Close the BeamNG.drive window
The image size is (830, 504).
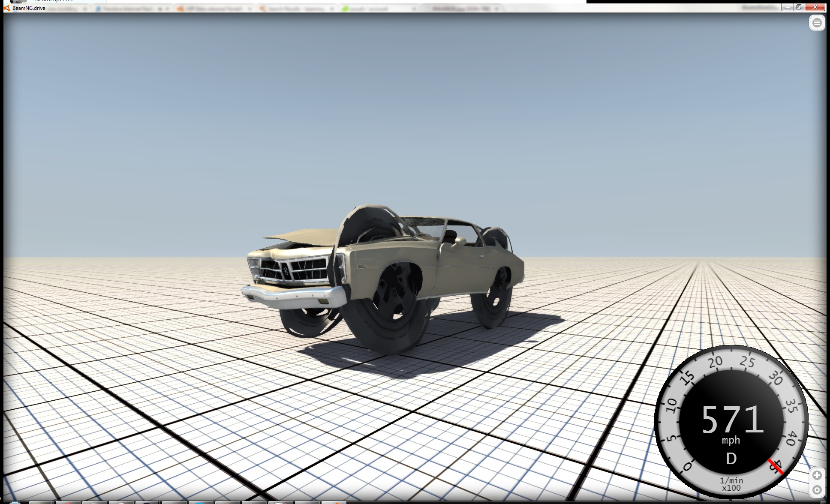pyautogui.click(x=815, y=7)
